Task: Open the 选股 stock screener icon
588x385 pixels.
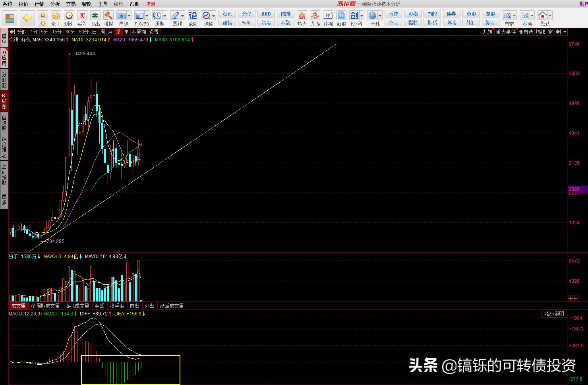Action: point(206,16)
